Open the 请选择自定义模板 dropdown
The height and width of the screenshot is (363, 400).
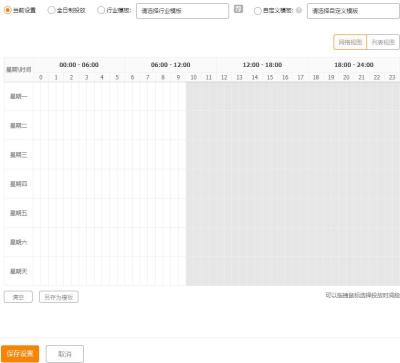[353, 11]
